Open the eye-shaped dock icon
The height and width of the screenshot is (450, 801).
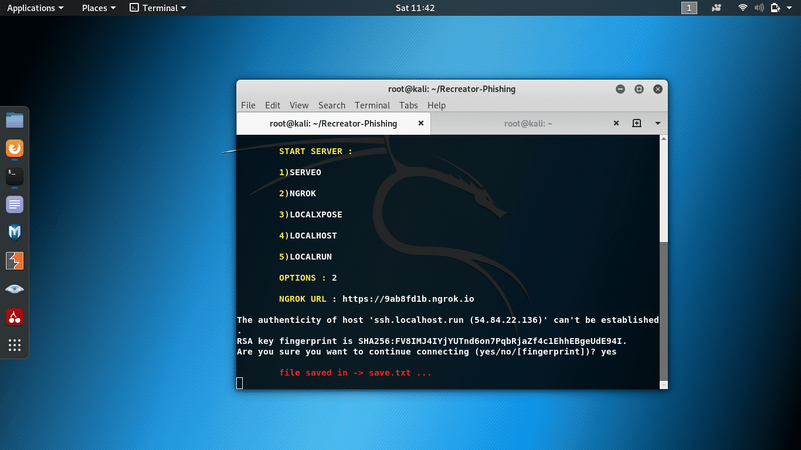pos(14,289)
